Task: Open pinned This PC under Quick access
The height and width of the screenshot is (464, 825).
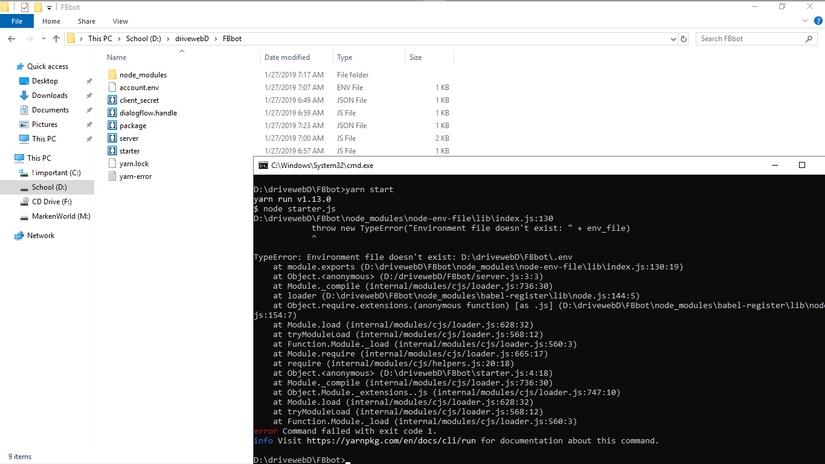Action: [44, 139]
